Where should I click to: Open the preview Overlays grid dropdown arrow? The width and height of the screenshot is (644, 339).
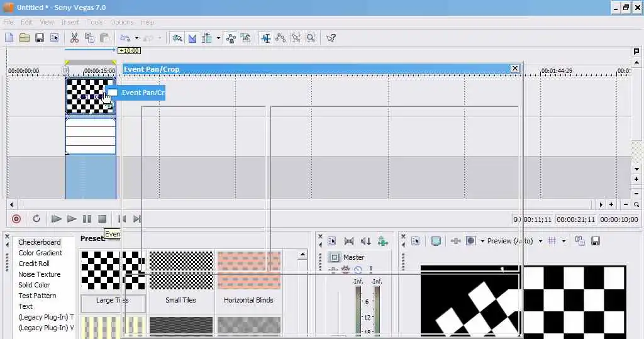(x=563, y=242)
